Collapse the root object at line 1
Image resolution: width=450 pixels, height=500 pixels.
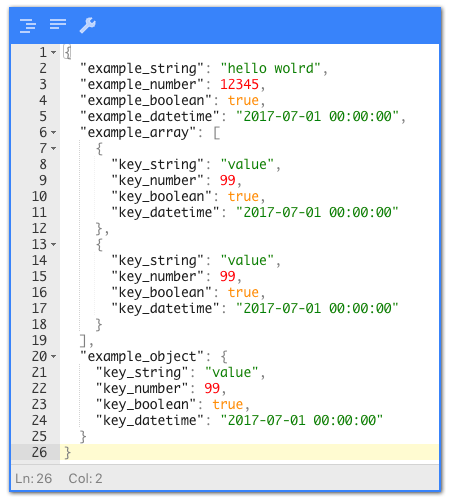pos(54,52)
